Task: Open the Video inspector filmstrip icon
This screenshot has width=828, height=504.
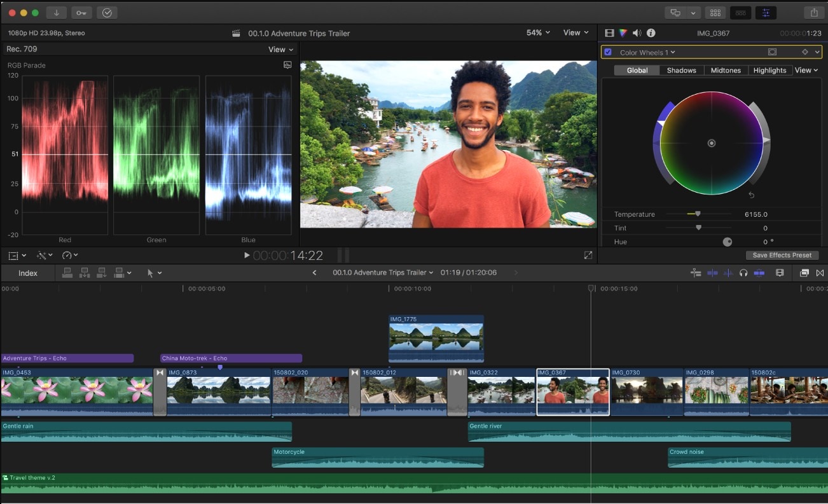Action: 609,32
